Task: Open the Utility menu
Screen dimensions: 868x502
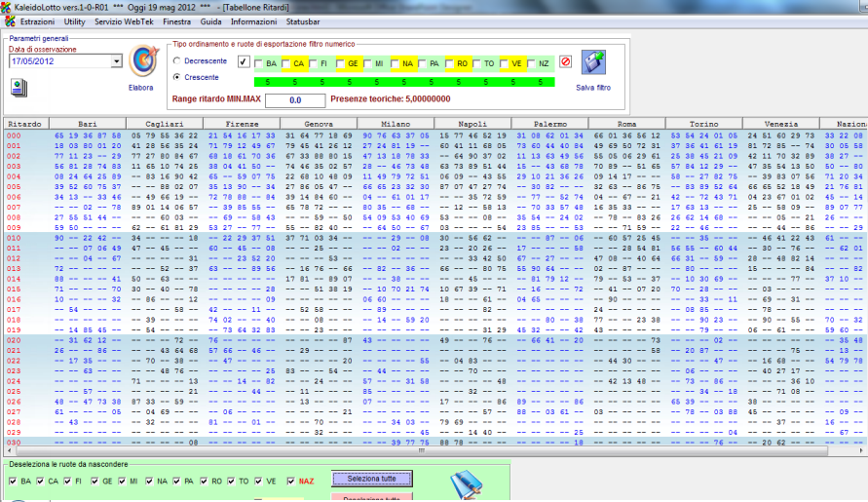Action: (x=74, y=21)
